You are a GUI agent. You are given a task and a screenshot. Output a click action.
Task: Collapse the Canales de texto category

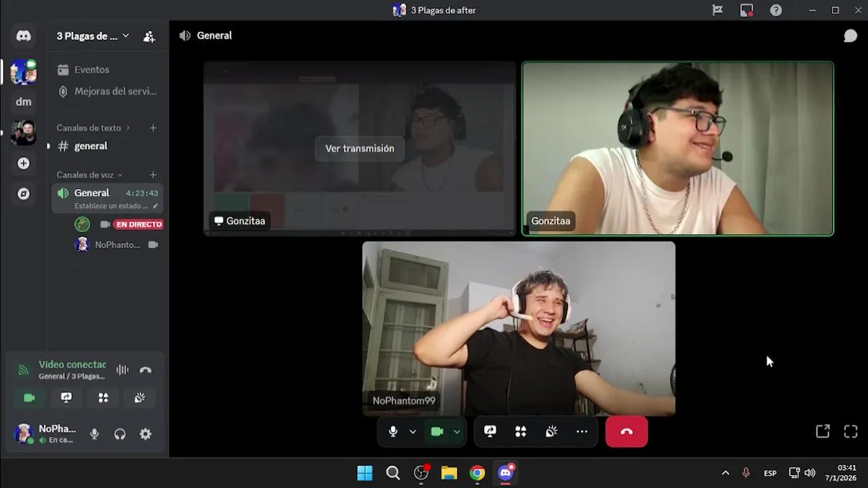coord(93,127)
